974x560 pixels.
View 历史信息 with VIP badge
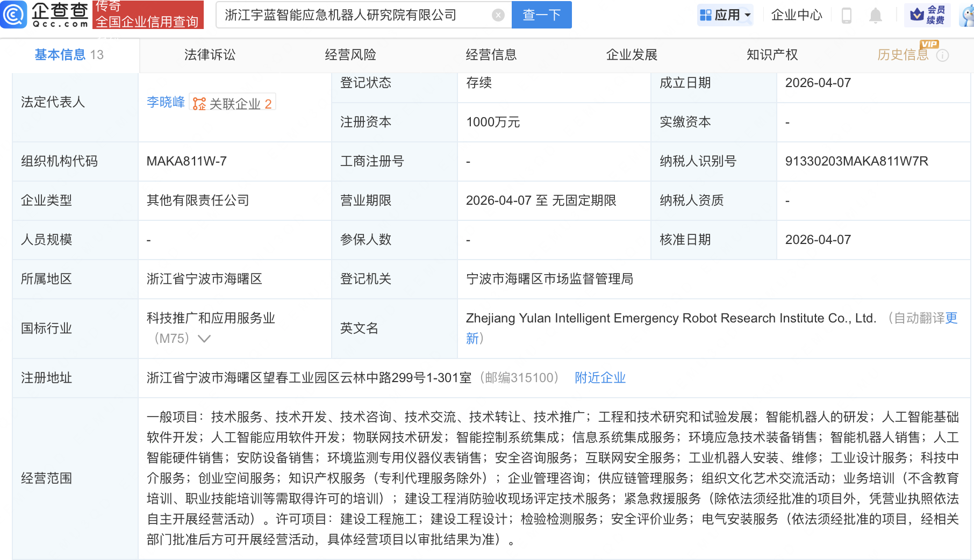pos(902,55)
